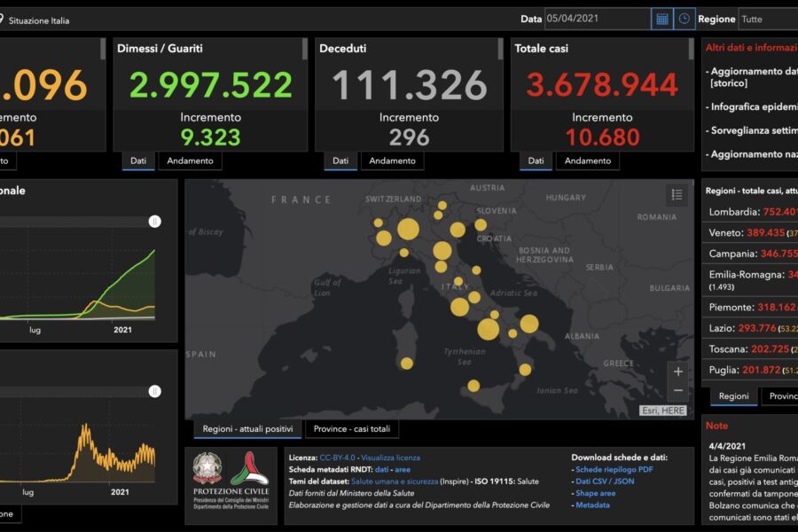Zoom out on map with minus button

point(678,391)
